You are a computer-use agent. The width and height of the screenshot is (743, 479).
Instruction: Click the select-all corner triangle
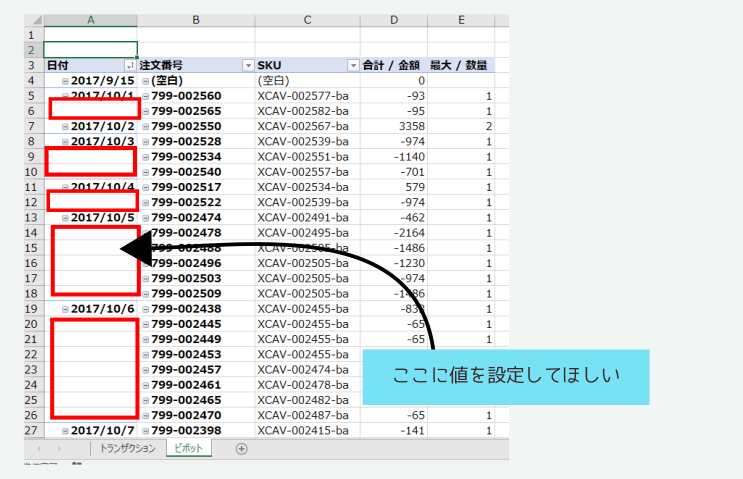click(x=36, y=20)
